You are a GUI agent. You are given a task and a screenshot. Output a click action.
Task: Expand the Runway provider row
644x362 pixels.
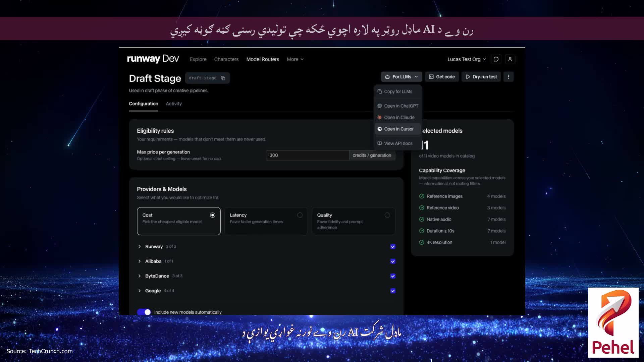pos(140,247)
